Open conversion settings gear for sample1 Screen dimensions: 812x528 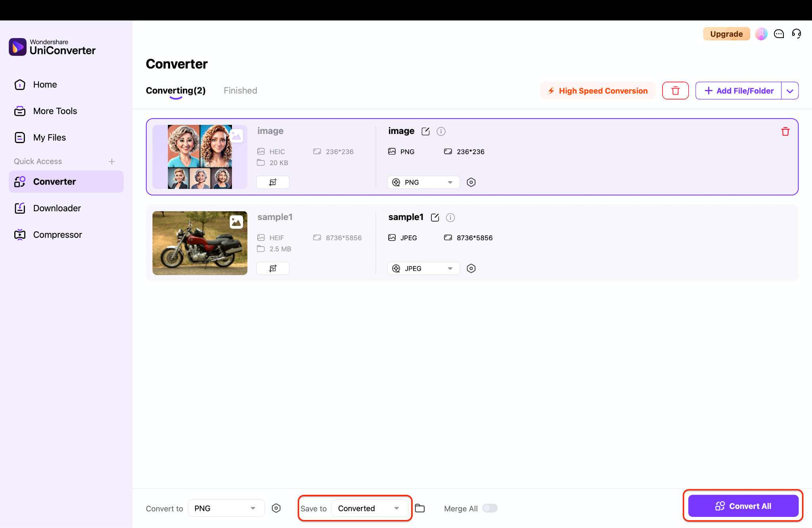point(471,268)
